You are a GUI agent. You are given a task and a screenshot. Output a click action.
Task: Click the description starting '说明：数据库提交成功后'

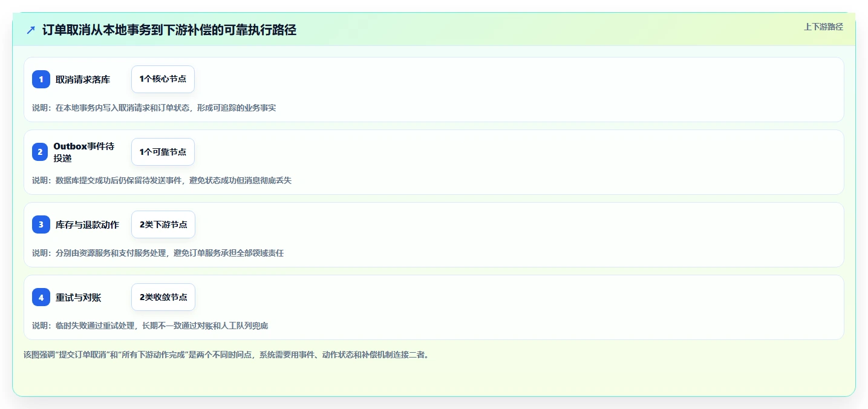162,180
